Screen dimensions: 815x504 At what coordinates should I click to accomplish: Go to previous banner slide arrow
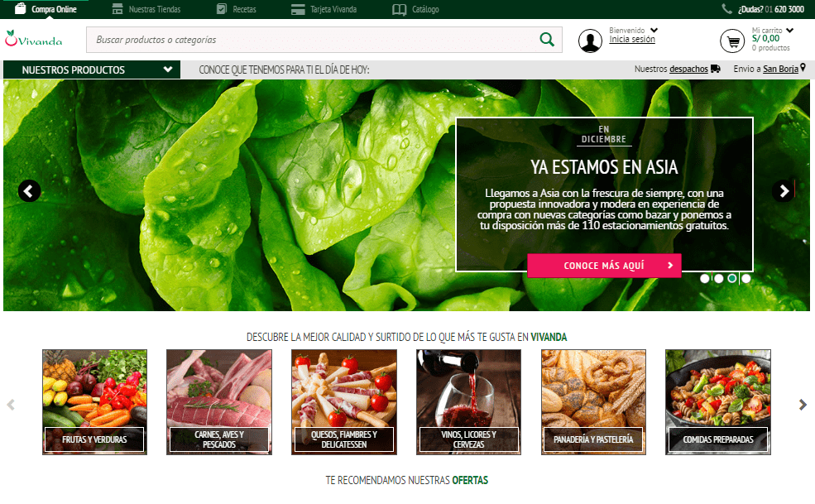tap(30, 191)
